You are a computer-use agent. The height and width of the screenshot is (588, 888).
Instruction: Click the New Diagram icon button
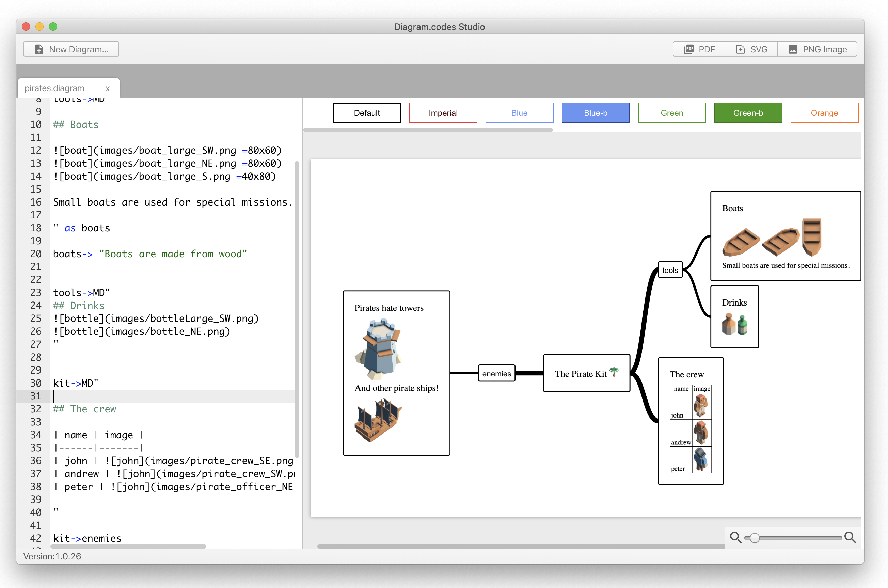click(37, 49)
